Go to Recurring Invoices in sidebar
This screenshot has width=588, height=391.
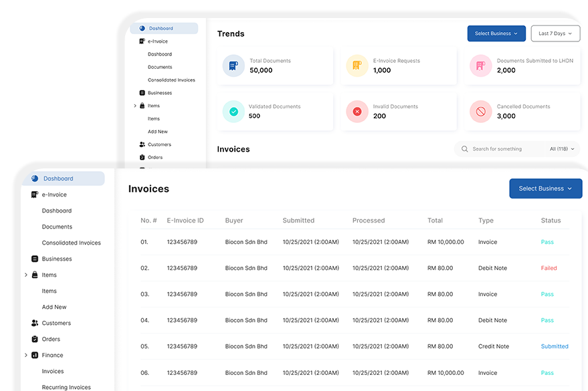tap(66, 387)
